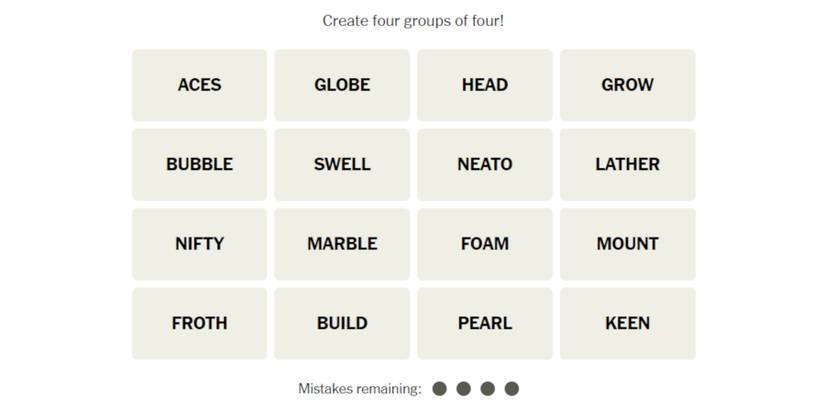The height and width of the screenshot is (413, 825).
Task: Click the BUILD word tile
Action: (x=342, y=323)
